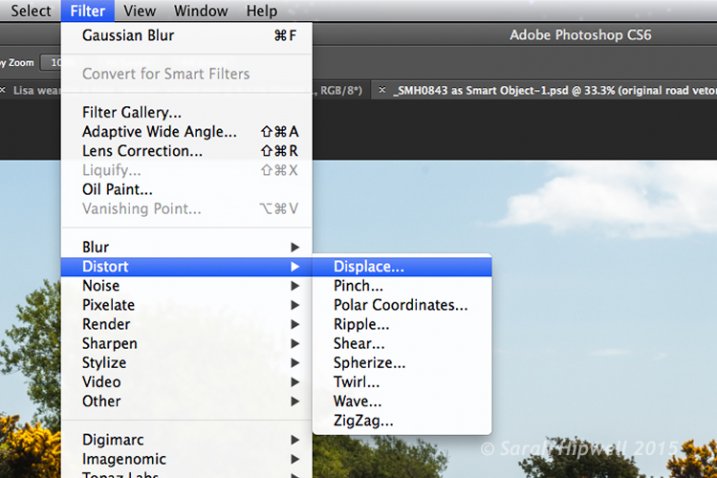The height and width of the screenshot is (478, 717).
Task: Open the Select menu
Action: point(30,11)
